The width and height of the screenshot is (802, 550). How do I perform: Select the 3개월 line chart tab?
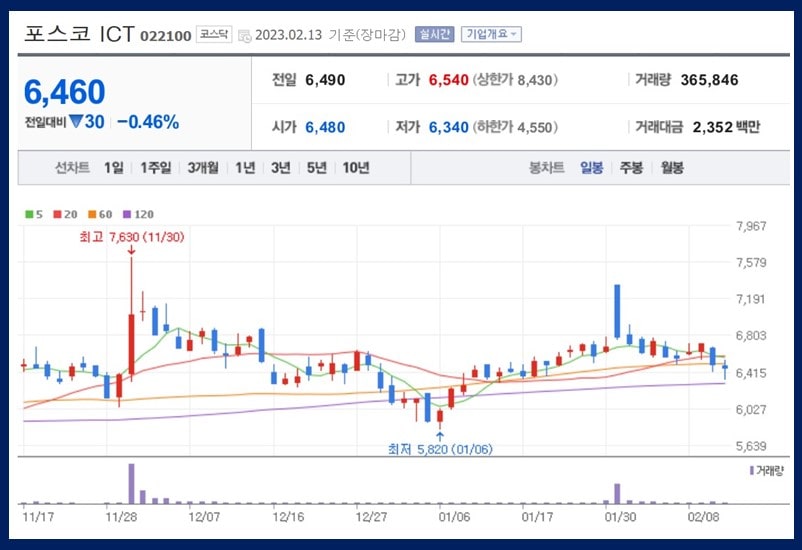pos(203,168)
